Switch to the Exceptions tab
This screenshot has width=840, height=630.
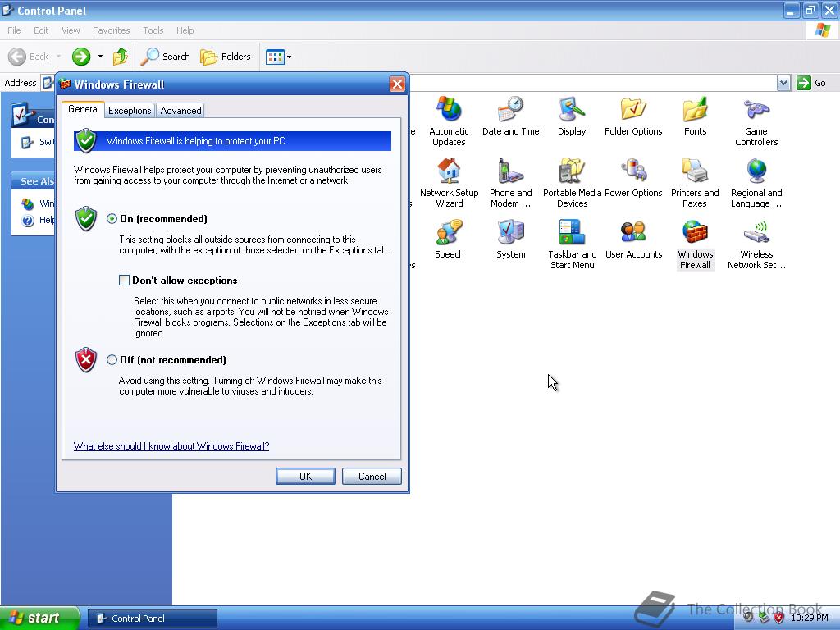pos(130,111)
